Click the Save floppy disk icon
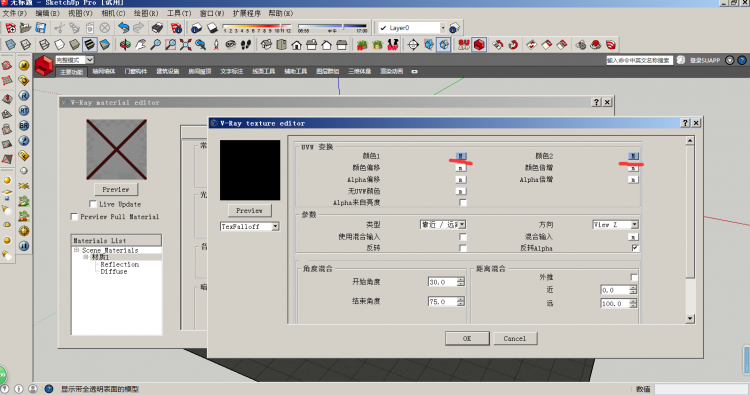 [x=41, y=28]
